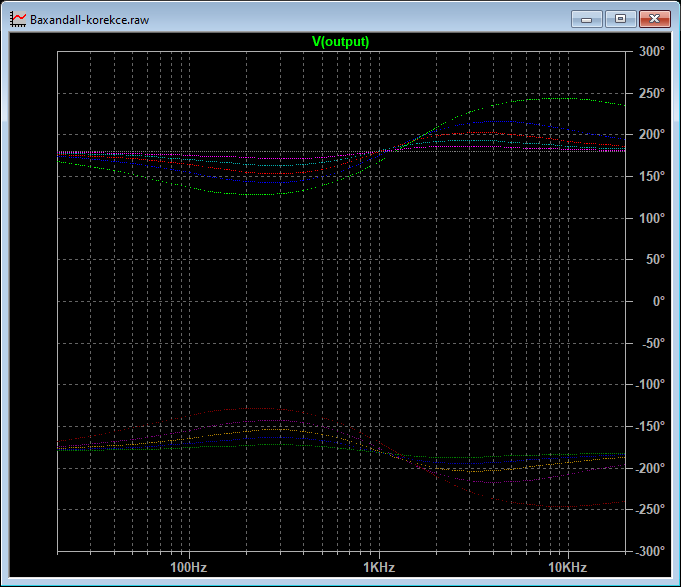This screenshot has height=587, width=681.
Task: Click the -100° phase axis label
Action: click(650, 384)
